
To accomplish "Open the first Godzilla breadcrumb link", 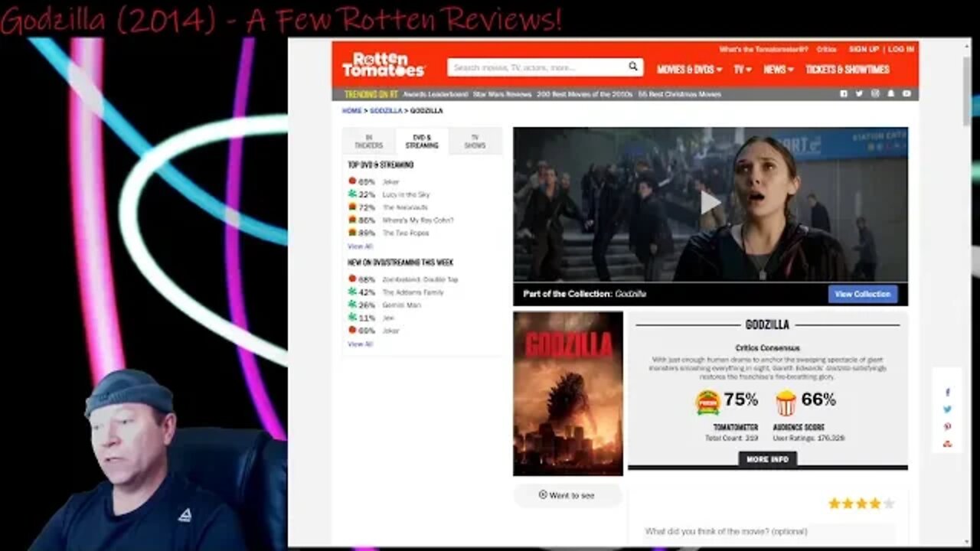I will pyautogui.click(x=386, y=111).
